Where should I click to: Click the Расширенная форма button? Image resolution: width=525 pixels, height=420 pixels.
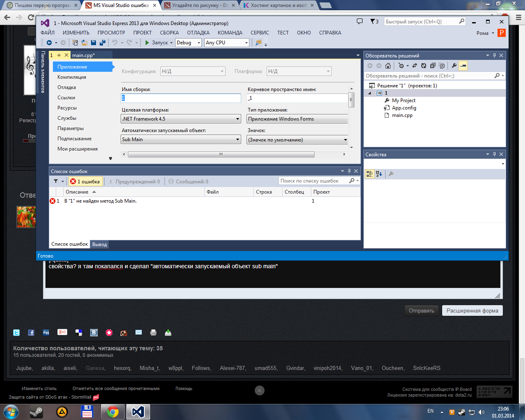(472, 310)
